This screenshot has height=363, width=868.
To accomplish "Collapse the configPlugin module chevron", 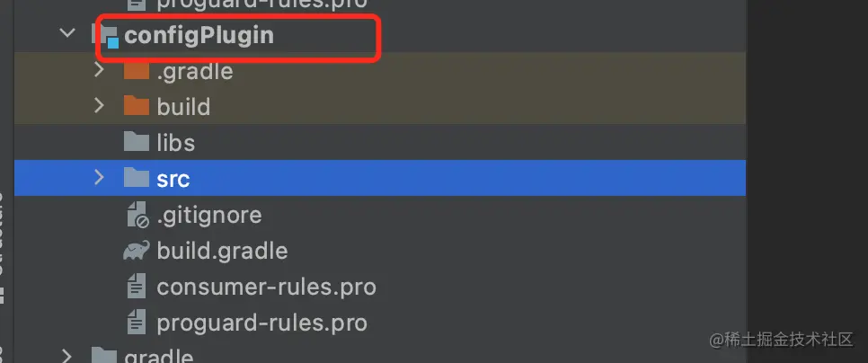I will (x=67, y=33).
